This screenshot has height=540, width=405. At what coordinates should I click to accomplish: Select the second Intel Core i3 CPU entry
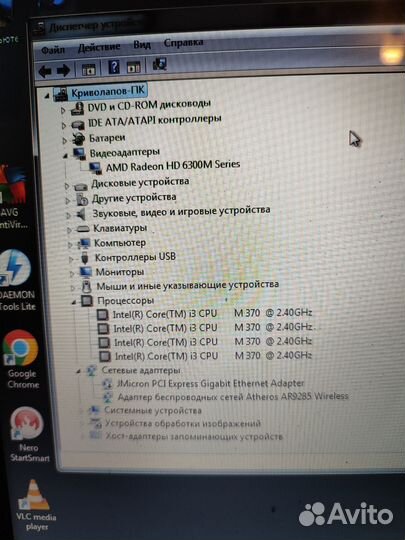pos(213,328)
